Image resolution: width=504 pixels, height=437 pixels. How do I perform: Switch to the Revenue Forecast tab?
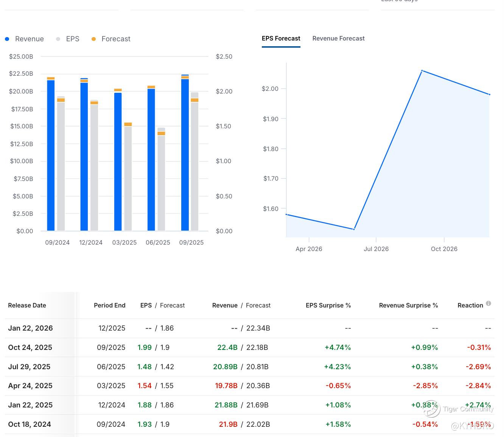point(338,39)
